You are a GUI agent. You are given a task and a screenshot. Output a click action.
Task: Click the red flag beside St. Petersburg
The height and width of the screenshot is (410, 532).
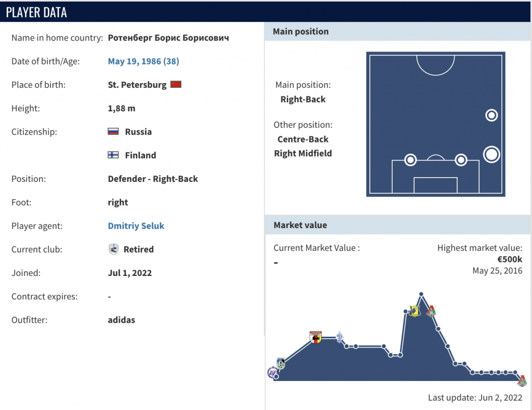(176, 85)
